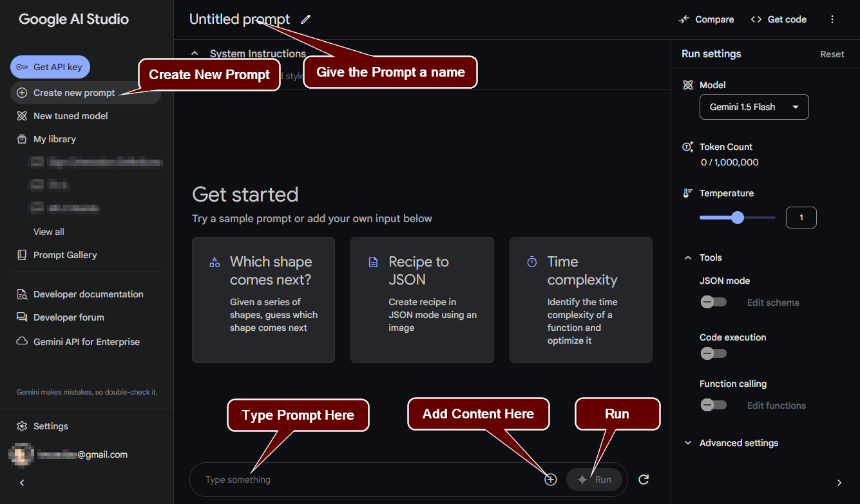Collapse the Tools section
This screenshot has height=504, width=860.
688,257
